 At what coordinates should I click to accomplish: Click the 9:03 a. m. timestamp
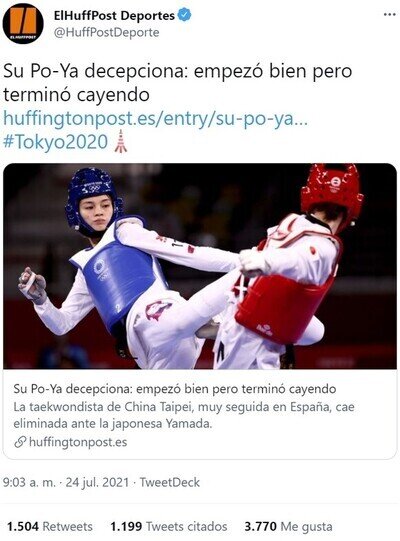tap(29, 482)
